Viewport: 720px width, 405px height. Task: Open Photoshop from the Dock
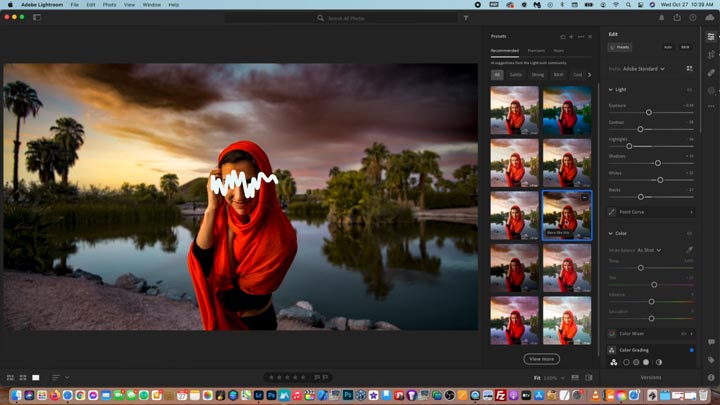click(271, 395)
